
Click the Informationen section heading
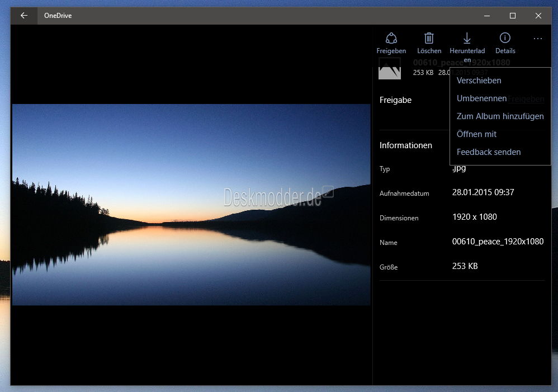pyautogui.click(x=406, y=145)
